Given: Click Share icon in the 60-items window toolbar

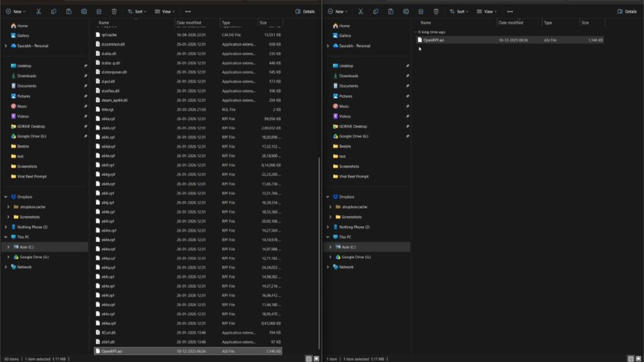Looking at the screenshot, I should 99,11.
